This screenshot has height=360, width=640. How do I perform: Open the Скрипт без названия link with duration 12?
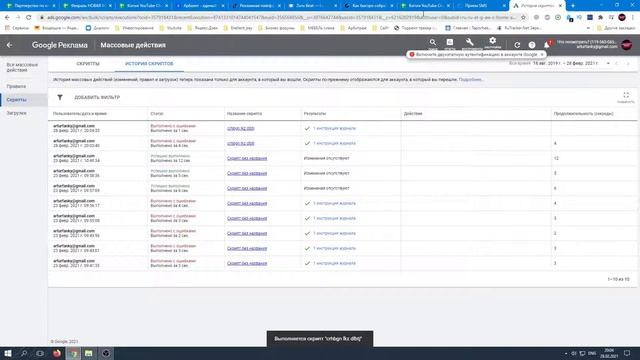(x=247, y=158)
